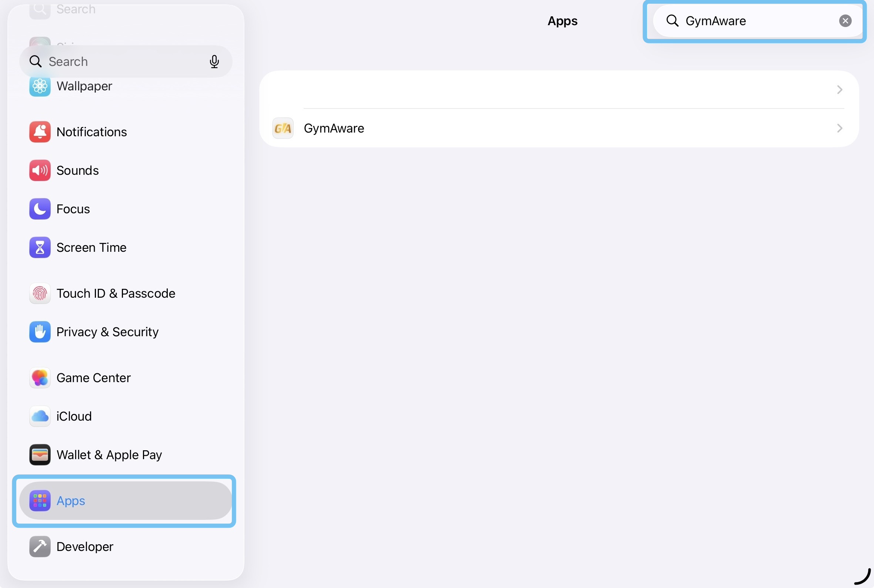The image size is (874, 588).
Task: Focus the Apps search field containing GymAware
Action: pos(758,21)
